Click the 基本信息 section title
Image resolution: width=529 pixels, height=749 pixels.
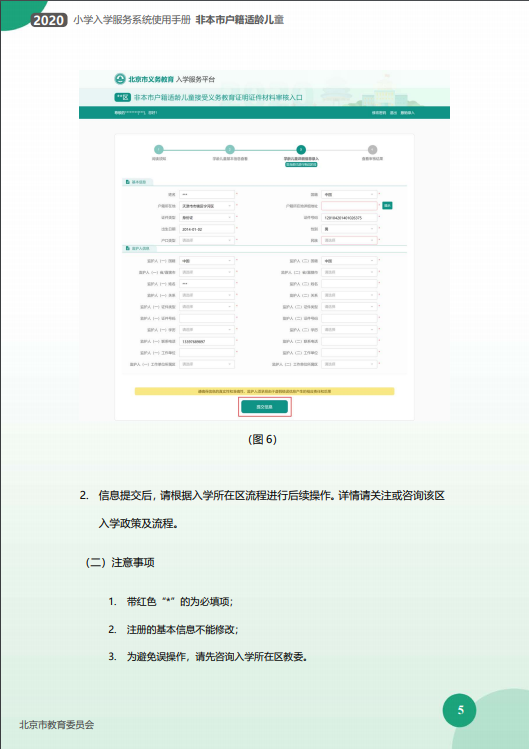138,182
